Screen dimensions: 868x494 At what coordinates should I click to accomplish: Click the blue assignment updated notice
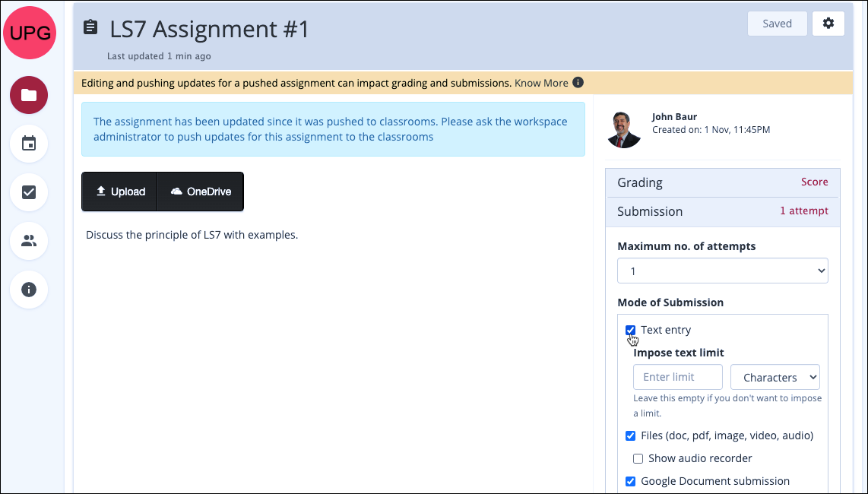point(333,129)
